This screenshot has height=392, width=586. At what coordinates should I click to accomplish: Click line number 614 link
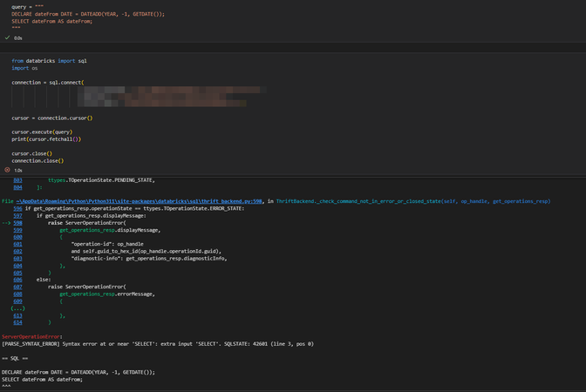[x=17, y=322]
